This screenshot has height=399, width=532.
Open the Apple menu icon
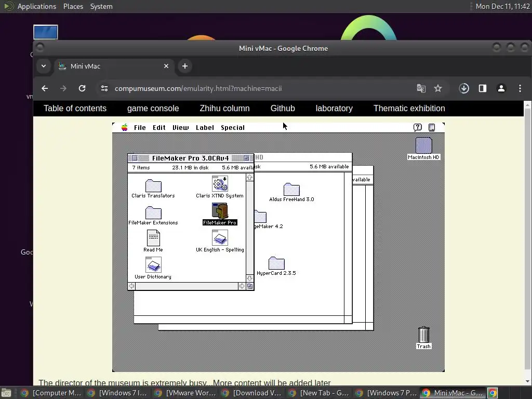[x=125, y=128]
